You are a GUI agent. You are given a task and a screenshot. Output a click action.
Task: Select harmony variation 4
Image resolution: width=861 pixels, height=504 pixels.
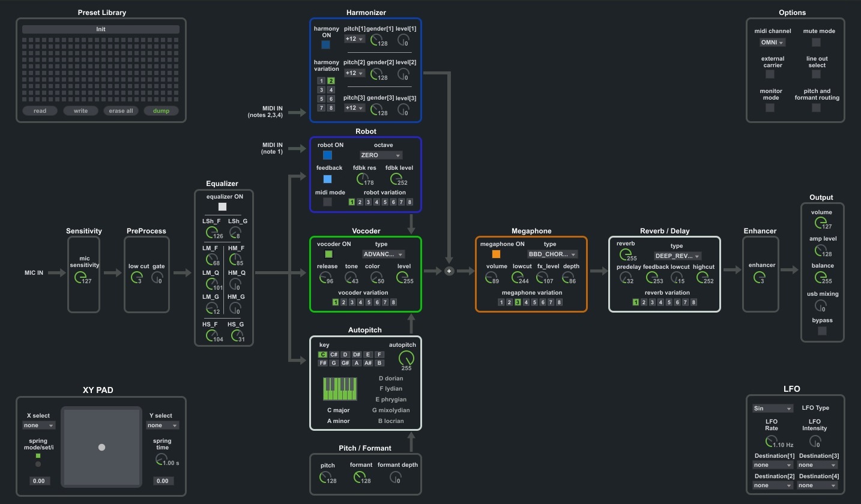tap(331, 90)
